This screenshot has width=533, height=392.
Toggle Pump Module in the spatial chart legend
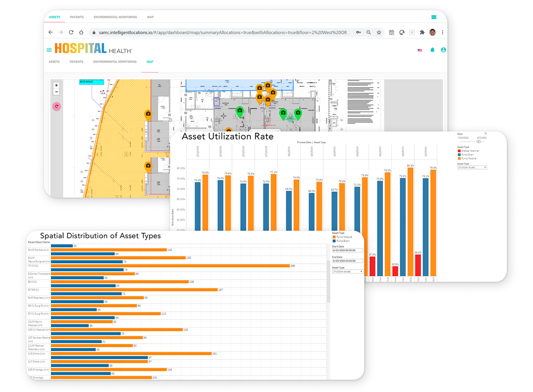(341, 237)
